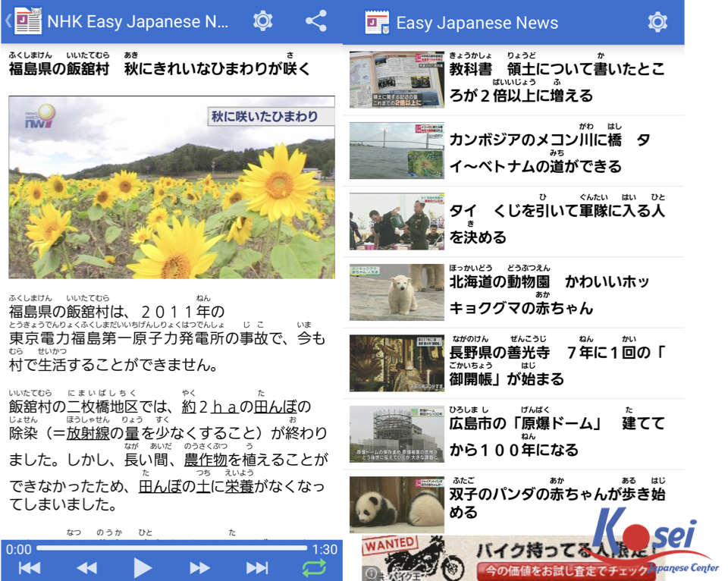Open the textbook territory news thumbnail
Screen dimensions: 728x581
point(397,80)
